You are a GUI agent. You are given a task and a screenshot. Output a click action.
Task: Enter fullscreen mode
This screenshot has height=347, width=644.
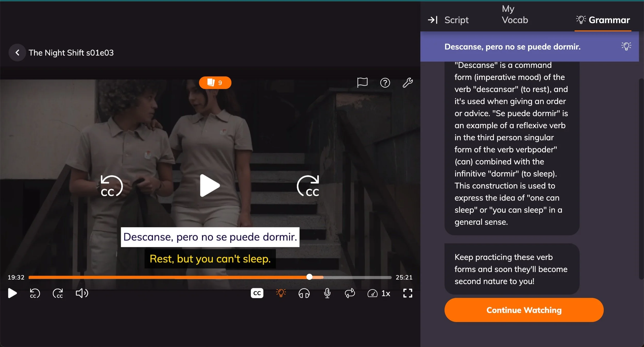click(x=408, y=293)
